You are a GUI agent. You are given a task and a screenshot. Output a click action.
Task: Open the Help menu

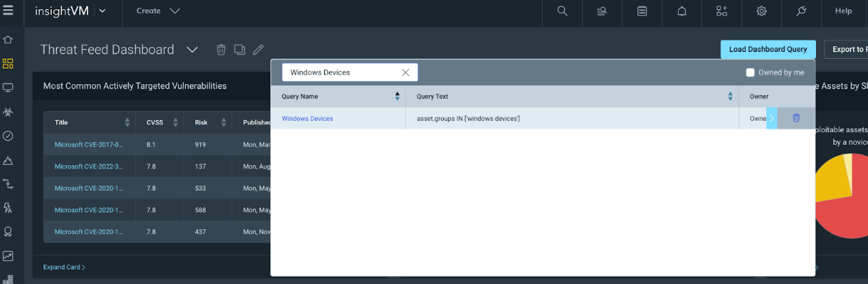(x=843, y=11)
